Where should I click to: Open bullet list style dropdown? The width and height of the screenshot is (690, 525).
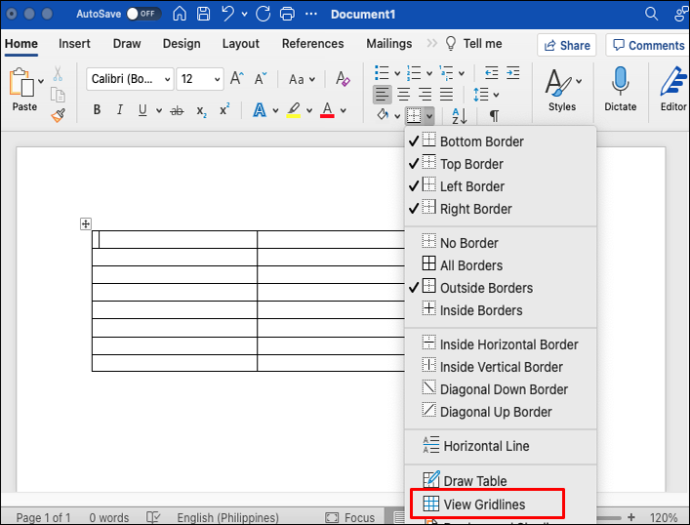coord(397,73)
